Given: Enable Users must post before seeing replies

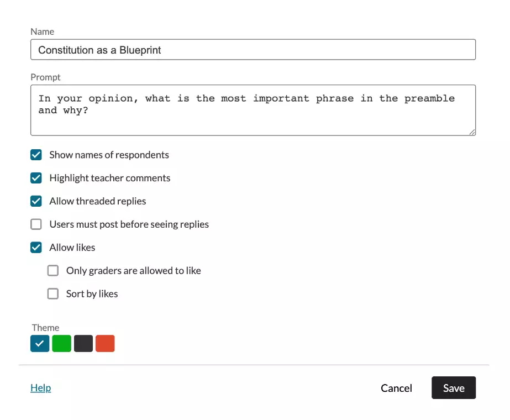Looking at the screenshot, I should 36,224.
